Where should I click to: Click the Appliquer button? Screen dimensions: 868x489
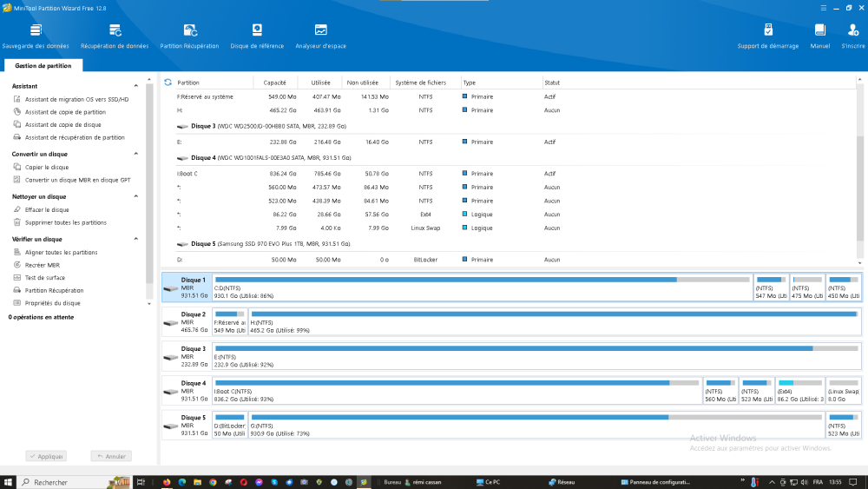[46, 456]
